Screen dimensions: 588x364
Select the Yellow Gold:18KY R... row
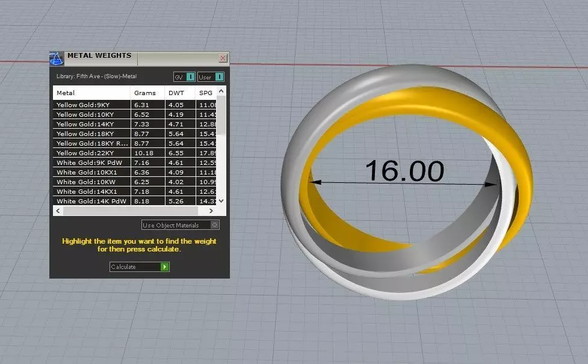(135, 143)
